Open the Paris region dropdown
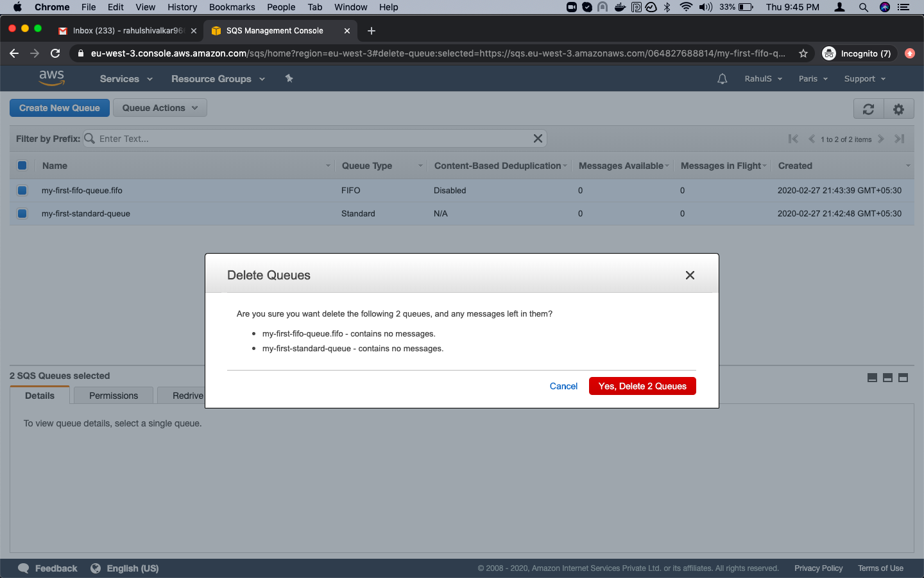The width and height of the screenshot is (924, 578). [x=813, y=79]
